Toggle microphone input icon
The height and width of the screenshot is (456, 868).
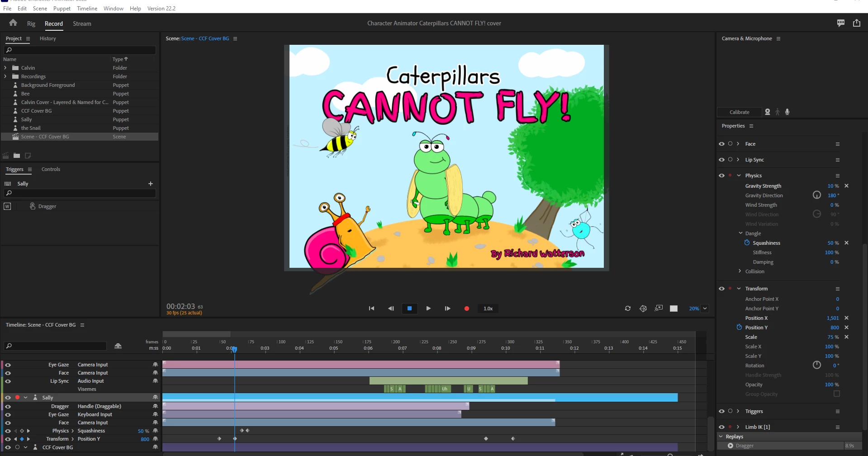[x=787, y=112]
